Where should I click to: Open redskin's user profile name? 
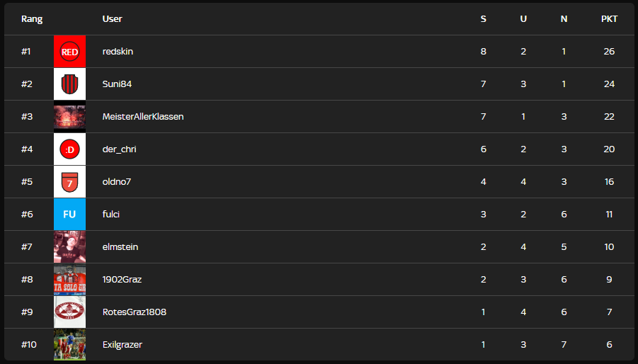pos(118,52)
